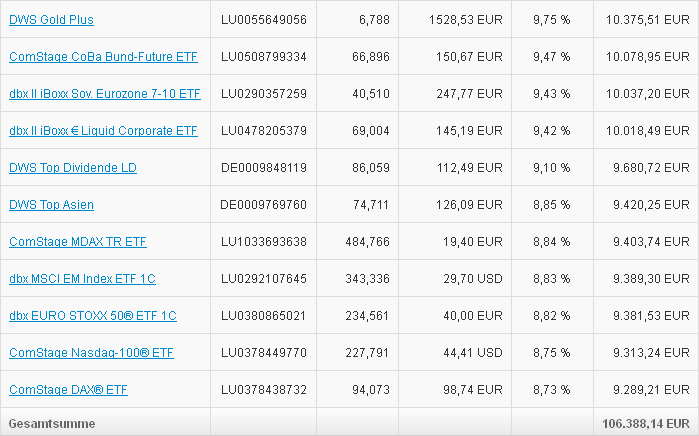Open ComStage MDAX TR ETF link
699x436 pixels.
(78, 242)
